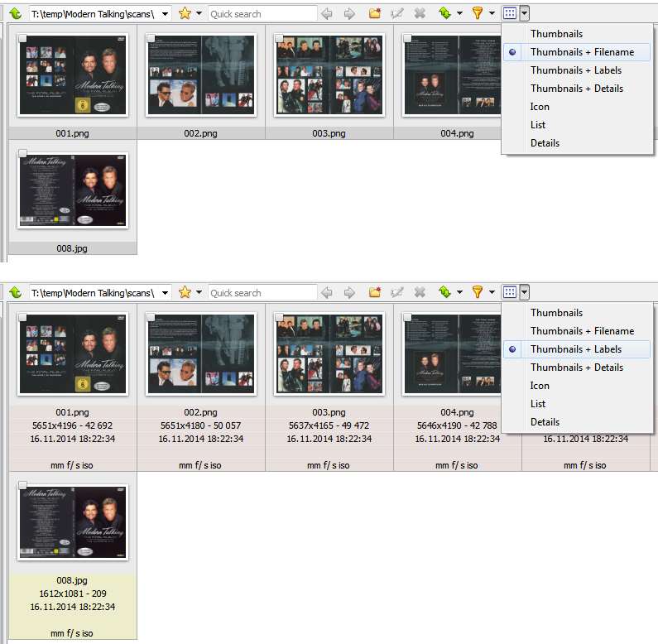Tick checkbox on 008.jpg thumbnail, lower panel
This screenshot has width=658, height=644.
click(22, 485)
